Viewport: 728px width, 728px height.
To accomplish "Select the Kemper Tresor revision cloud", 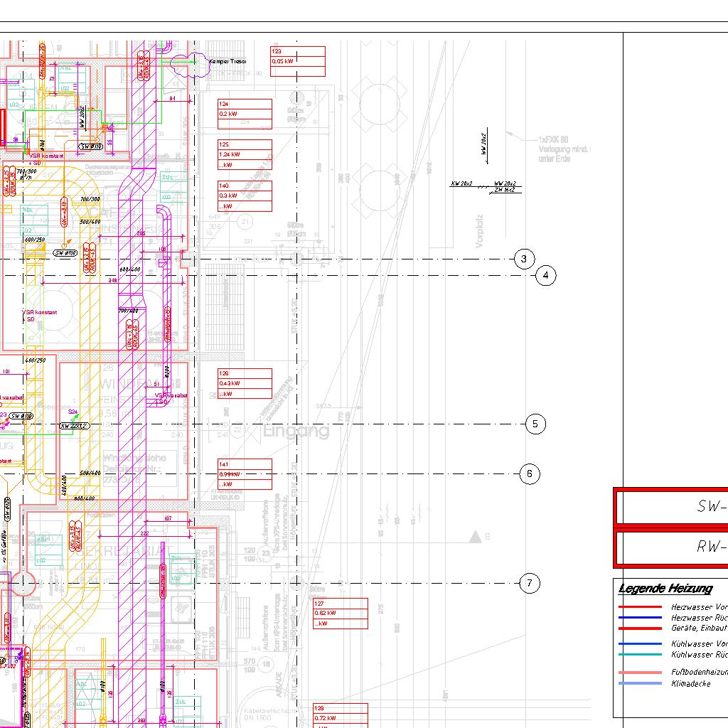I will 186,63.
